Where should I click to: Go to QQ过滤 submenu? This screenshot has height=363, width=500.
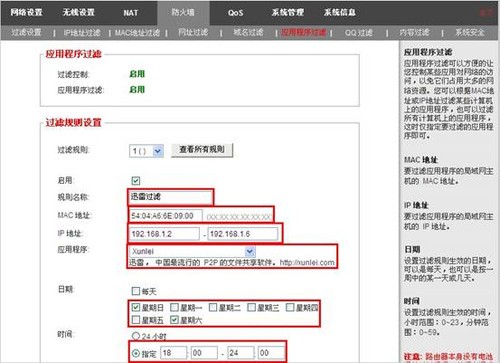[x=359, y=33]
